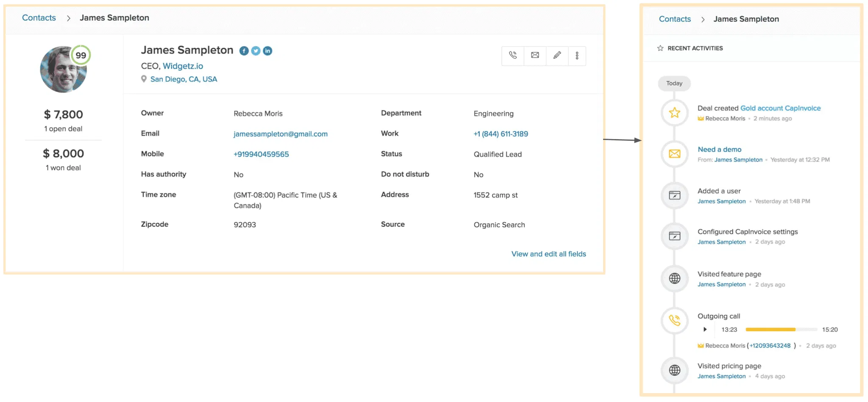Play the outgoing call recording
The image size is (868, 402).
tap(705, 330)
